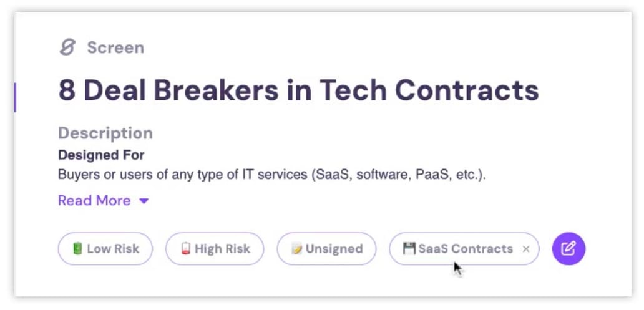
Task: Click the green battery icon on Low Risk
Action: [77, 249]
